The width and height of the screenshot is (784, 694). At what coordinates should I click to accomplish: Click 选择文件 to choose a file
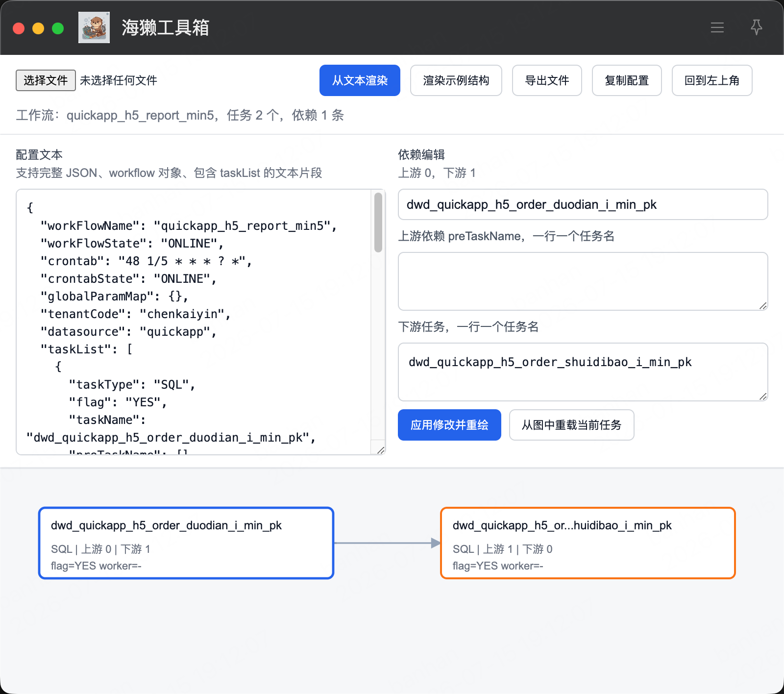point(46,80)
